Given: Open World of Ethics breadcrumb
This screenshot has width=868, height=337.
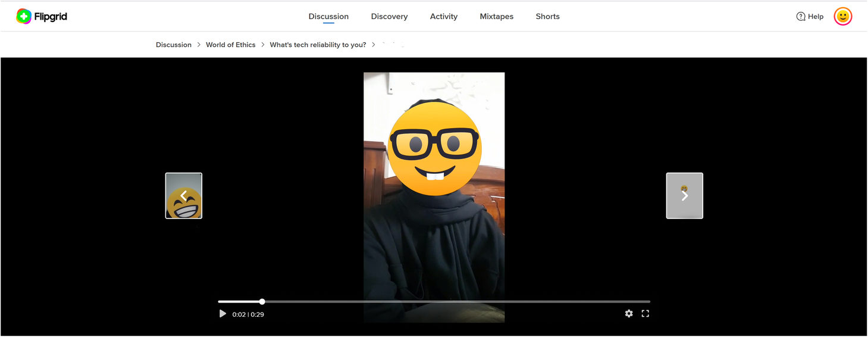Looking at the screenshot, I should [230, 45].
